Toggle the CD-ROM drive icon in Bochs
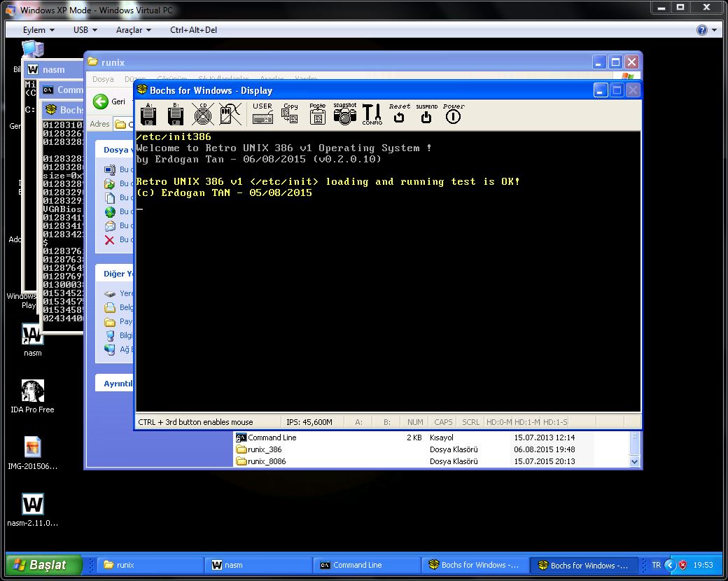Screen dimensions: 728x581 coord(203,114)
